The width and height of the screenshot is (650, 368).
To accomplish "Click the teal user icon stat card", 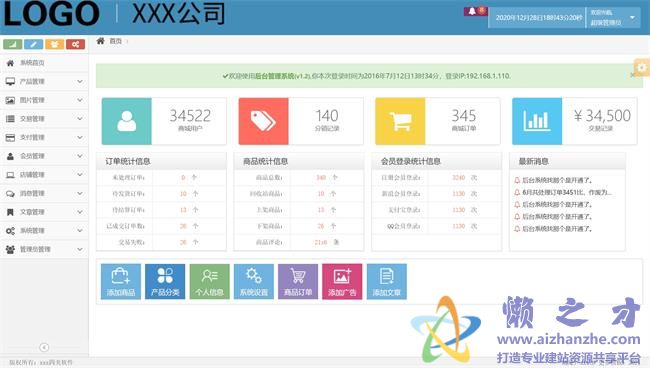I will coord(126,121).
